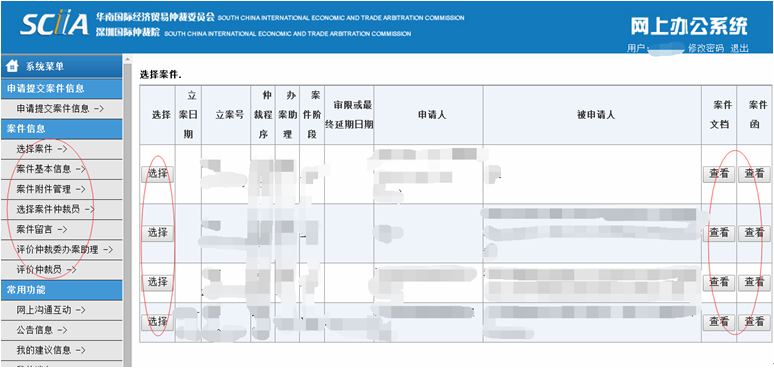The width and height of the screenshot is (774, 374).
Task: Go to 案件附件管理 -> in sidebar
Action: point(61,189)
